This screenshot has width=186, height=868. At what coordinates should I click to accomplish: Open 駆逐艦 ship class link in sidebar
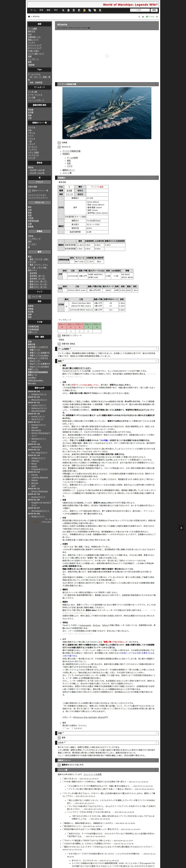[x=30, y=110]
